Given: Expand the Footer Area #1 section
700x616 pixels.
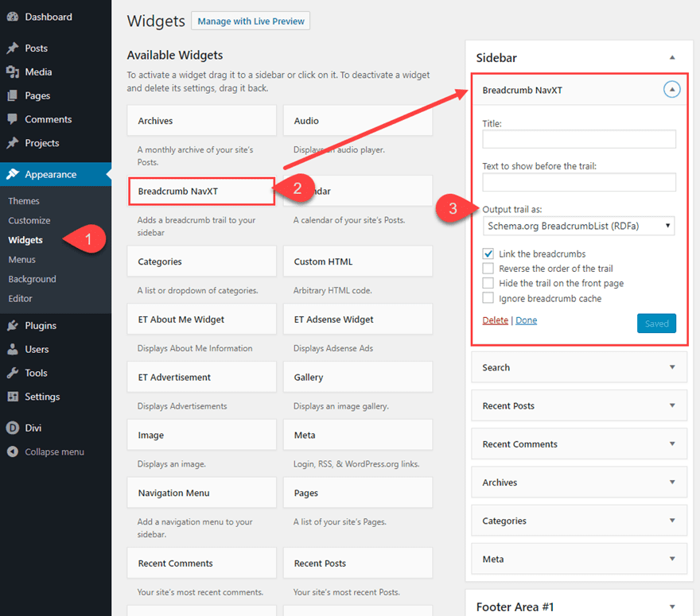Looking at the screenshot, I should [672, 606].
